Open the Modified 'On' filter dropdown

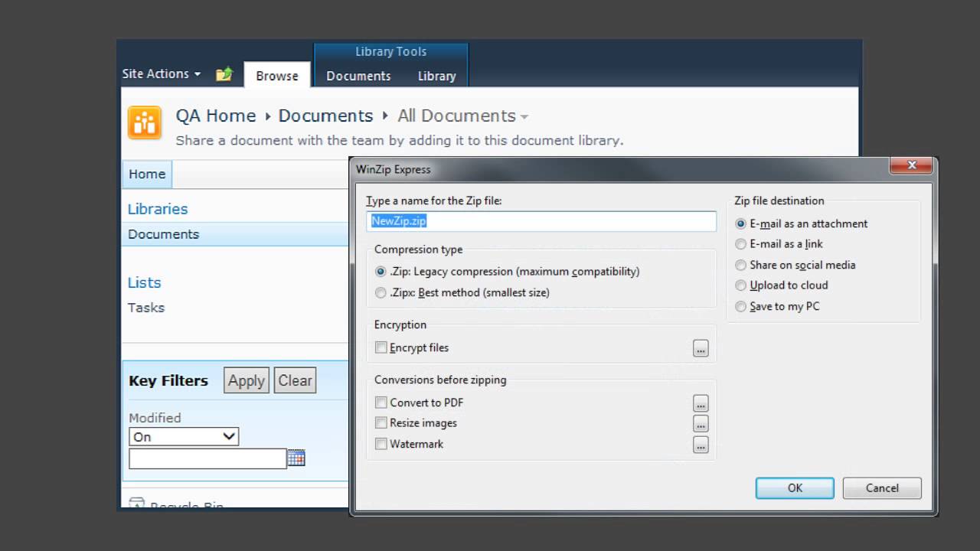pos(184,437)
